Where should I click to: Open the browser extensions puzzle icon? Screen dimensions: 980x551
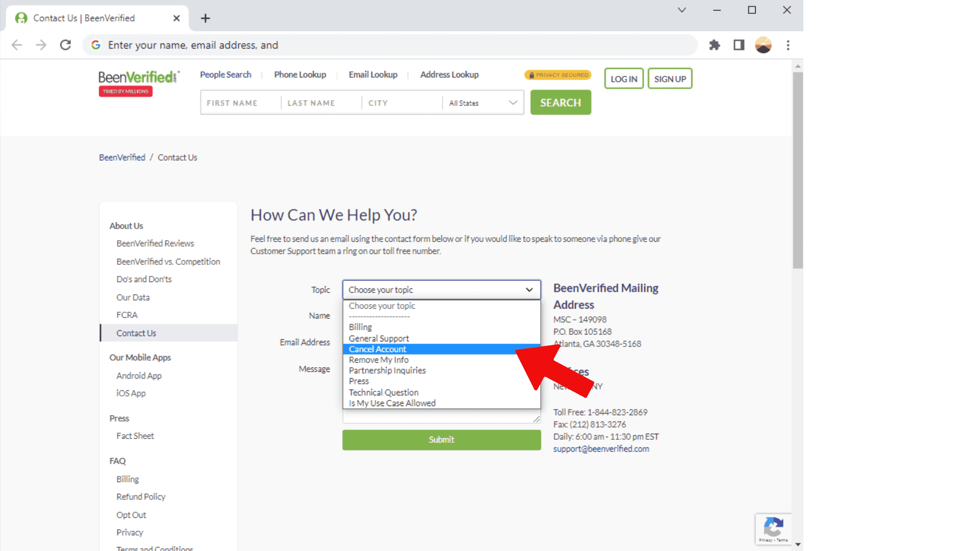click(715, 45)
